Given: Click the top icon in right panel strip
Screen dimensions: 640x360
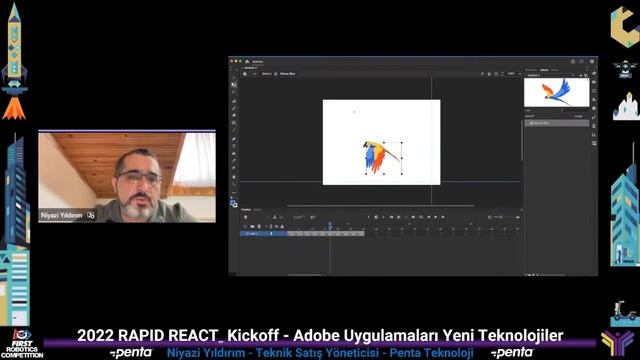Looking at the screenshot, I should (x=594, y=73).
